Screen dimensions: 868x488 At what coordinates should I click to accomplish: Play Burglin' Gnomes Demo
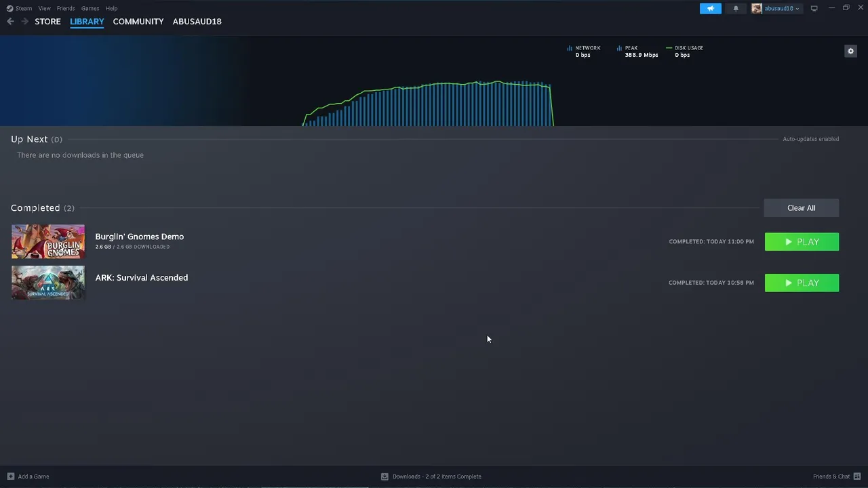[802, 242]
